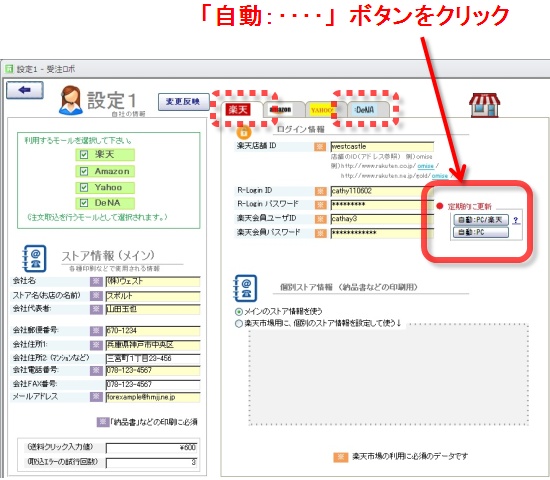Screen dimensions: 550x480
Task: Toggle the 楽天 mall checkbox
Action: [84, 154]
